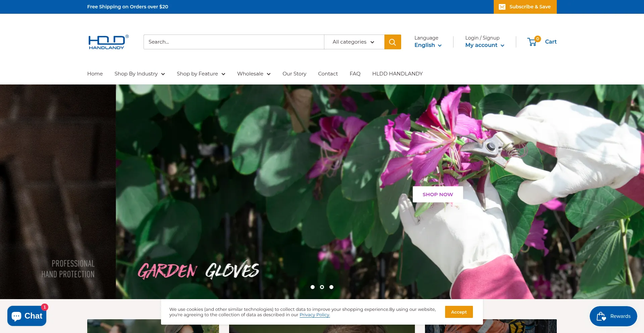This screenshot has width=644, height=333.
Task: Select the first carousel slide dot
Action: [x=313, y=287]
